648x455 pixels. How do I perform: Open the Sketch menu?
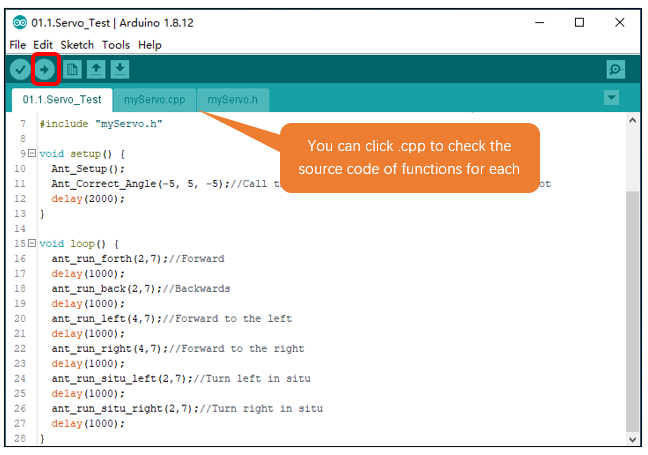click(x=77, y=45)
